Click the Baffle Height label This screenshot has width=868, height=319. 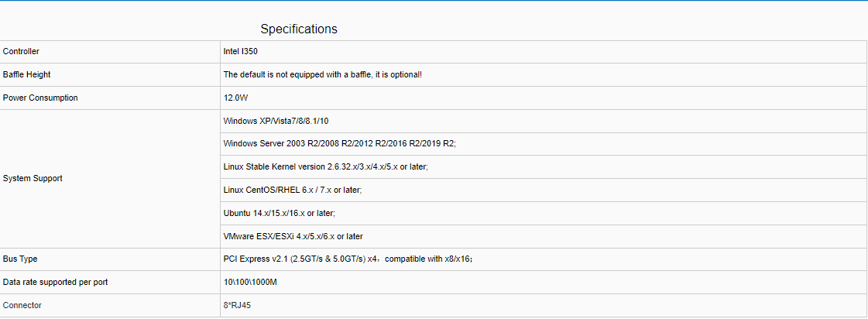tap(27, 75)
